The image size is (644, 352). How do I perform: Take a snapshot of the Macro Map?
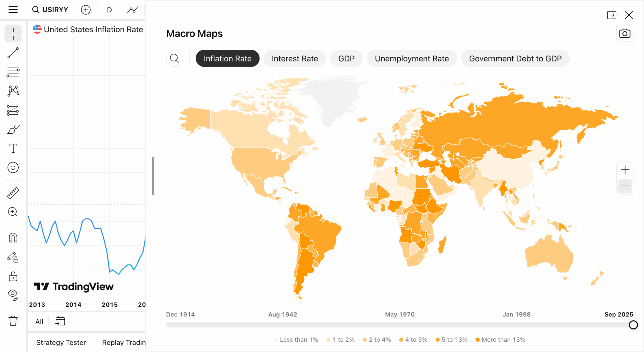pyautogui.click(x=625, y=33)
